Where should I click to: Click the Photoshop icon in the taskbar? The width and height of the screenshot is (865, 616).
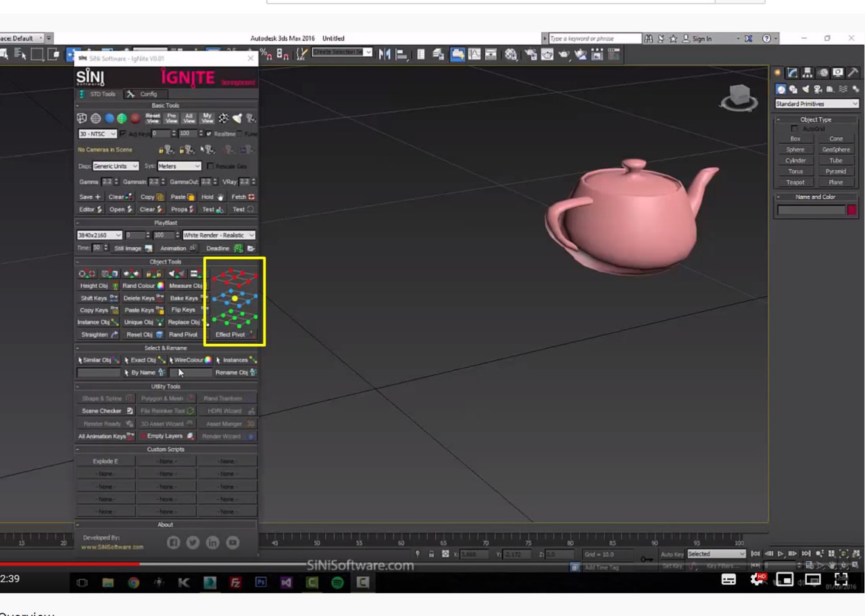coord(260,582)
